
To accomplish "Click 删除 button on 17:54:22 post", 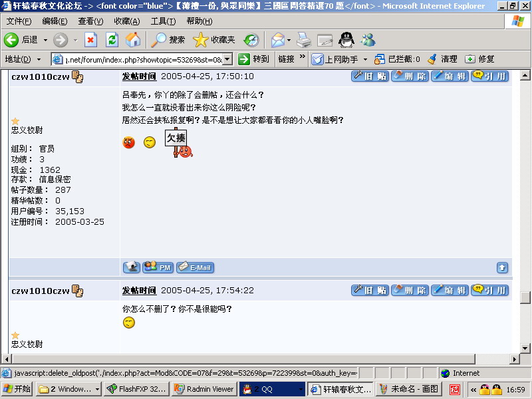I will (410, 290).
